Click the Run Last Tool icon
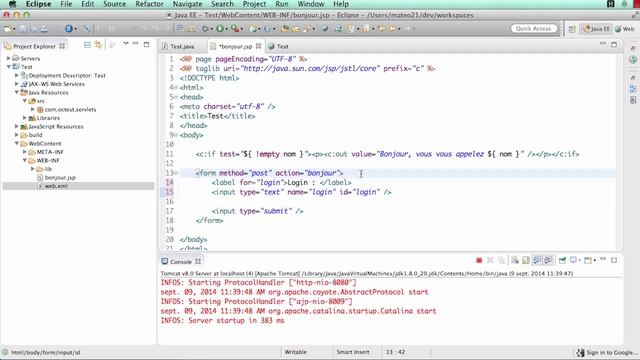This screenshot has height=360, width=640. click(x=235, y=29)
